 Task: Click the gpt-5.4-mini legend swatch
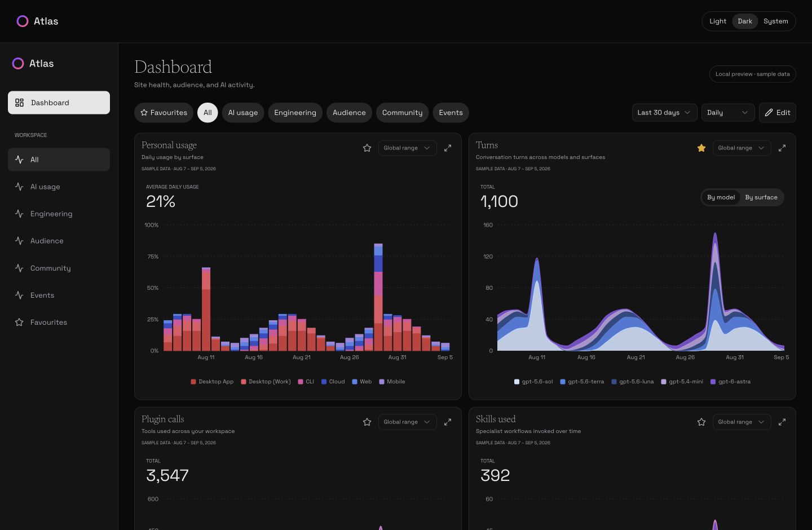tap(664, 382)
